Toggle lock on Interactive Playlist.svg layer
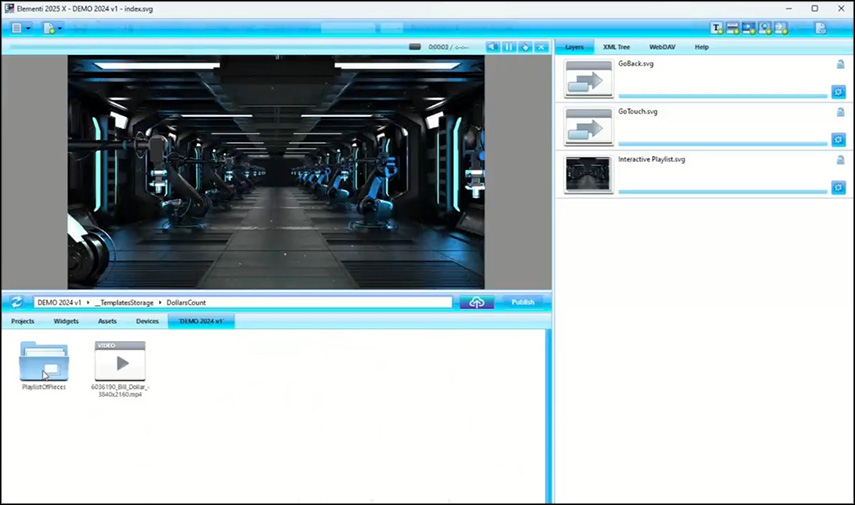 pos(840,160)
